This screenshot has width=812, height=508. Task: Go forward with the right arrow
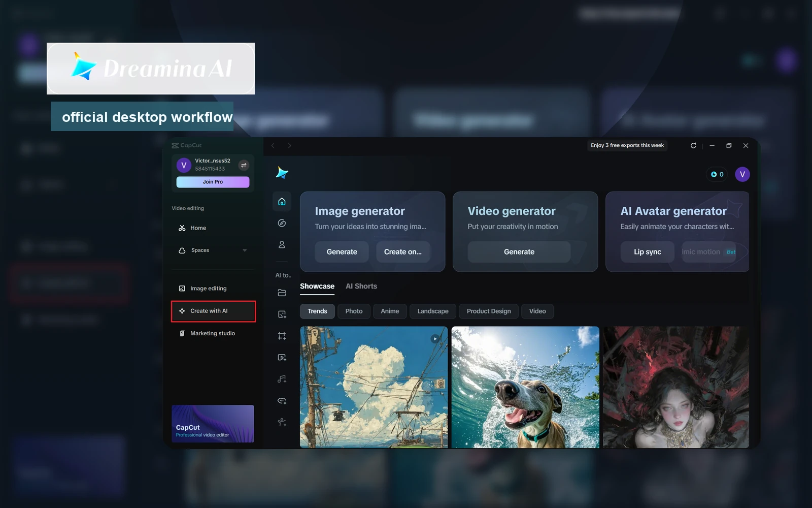(x=289, y=146)
